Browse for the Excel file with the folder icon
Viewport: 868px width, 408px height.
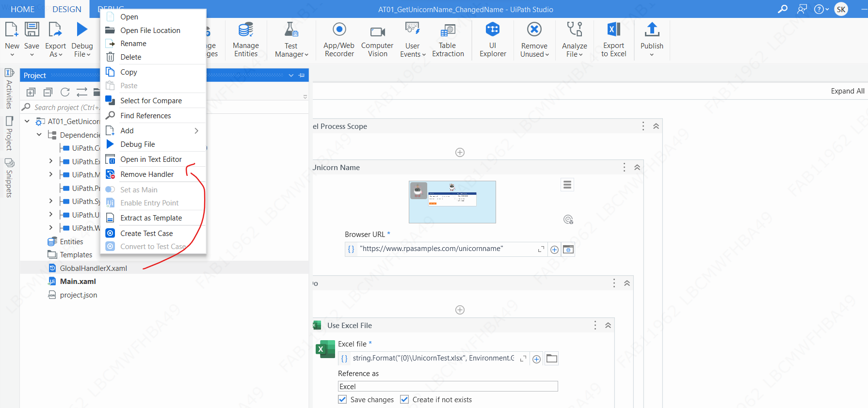pyautogui.click(x=552, y=359)
